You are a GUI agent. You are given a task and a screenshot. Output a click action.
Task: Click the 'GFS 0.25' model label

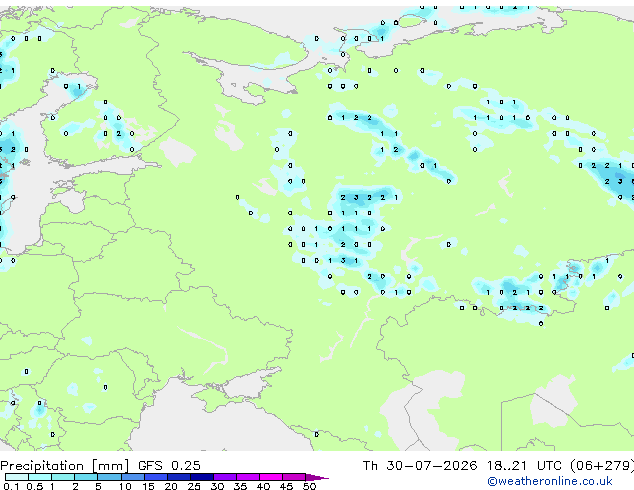coord(169,466)
